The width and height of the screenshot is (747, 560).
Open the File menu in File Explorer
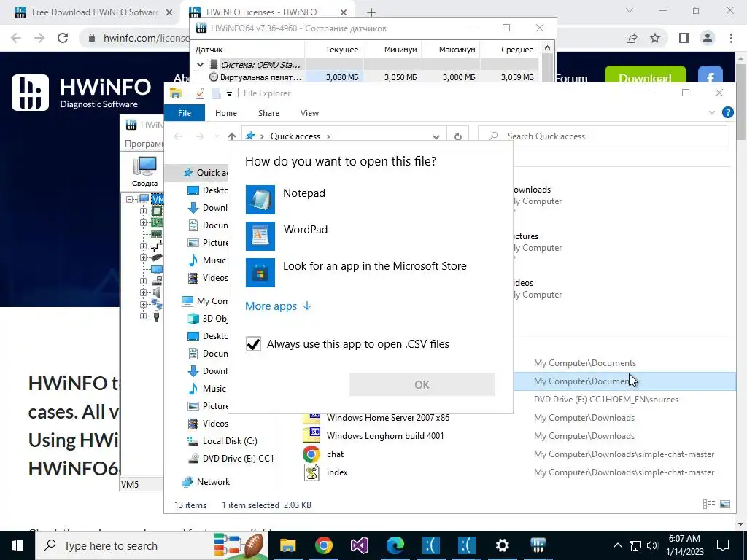pos(185,113)
